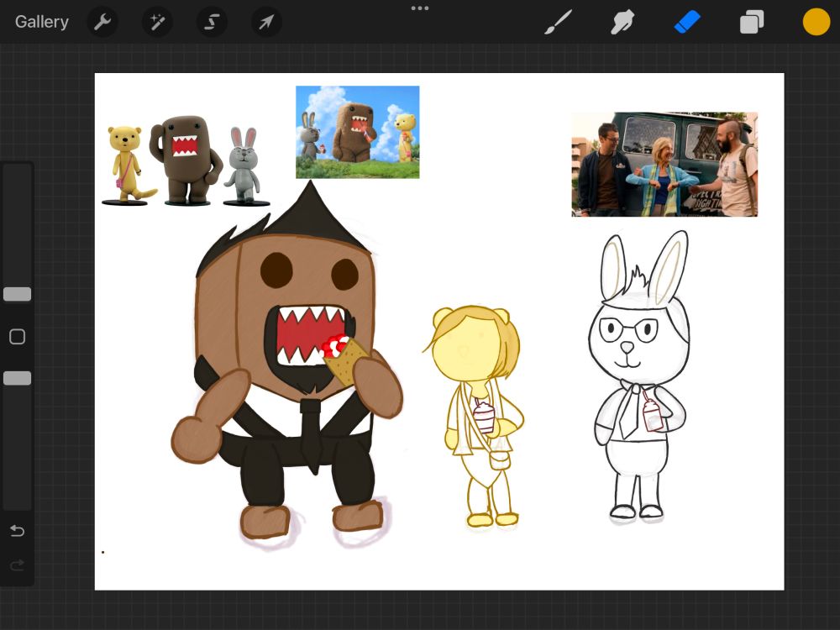Open the three-dot menu at top center
Image resolution: width=840 pixels, height=630 pixels.
tap(420, 8)
